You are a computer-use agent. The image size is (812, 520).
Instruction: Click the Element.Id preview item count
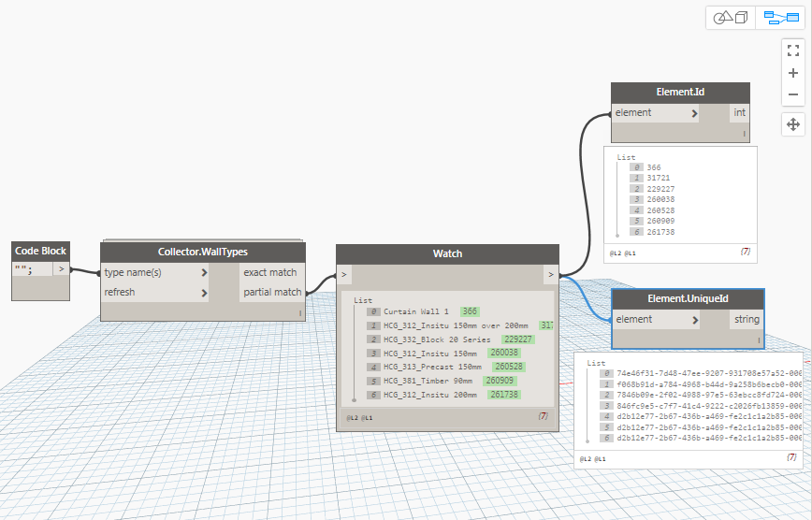point(746,252)
